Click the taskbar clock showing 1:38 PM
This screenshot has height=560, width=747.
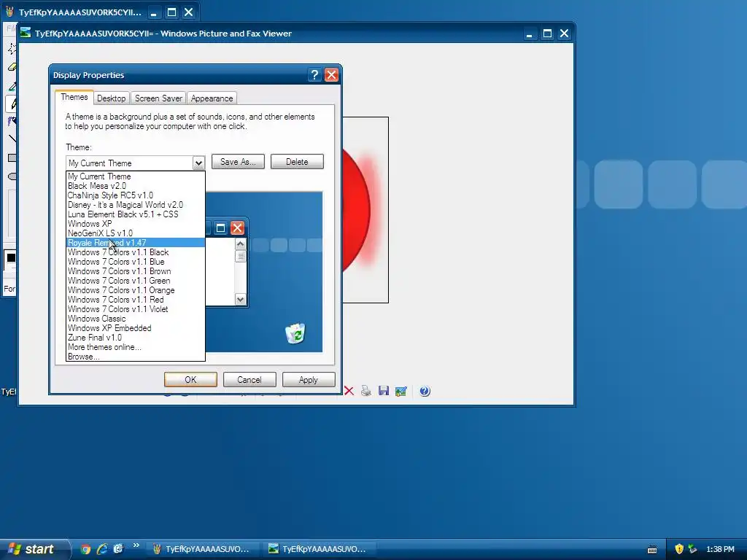(720, 549)
